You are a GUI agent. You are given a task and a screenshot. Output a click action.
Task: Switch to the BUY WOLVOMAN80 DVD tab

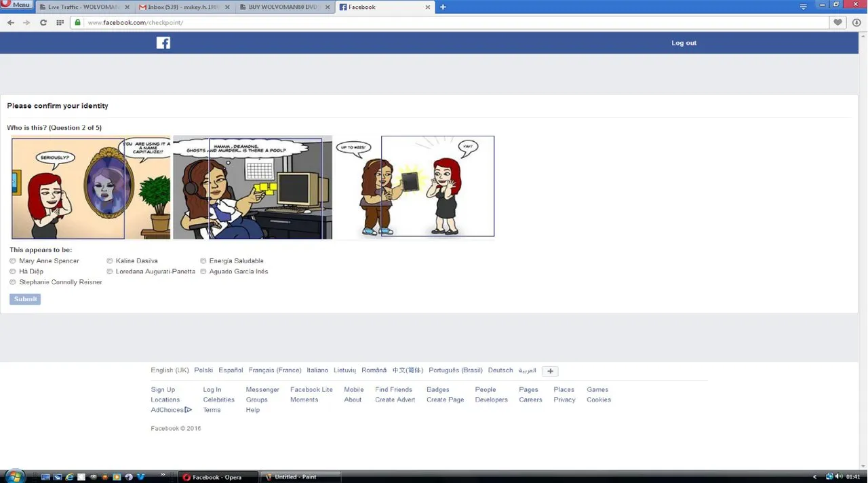(283, 7)
